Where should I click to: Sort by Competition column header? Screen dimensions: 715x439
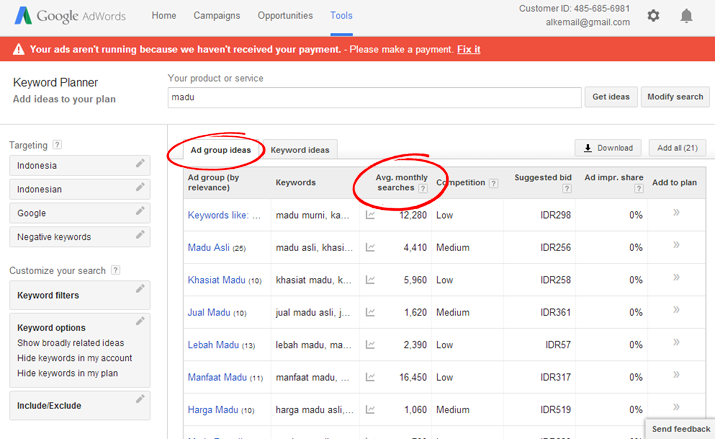pos(461,182)
